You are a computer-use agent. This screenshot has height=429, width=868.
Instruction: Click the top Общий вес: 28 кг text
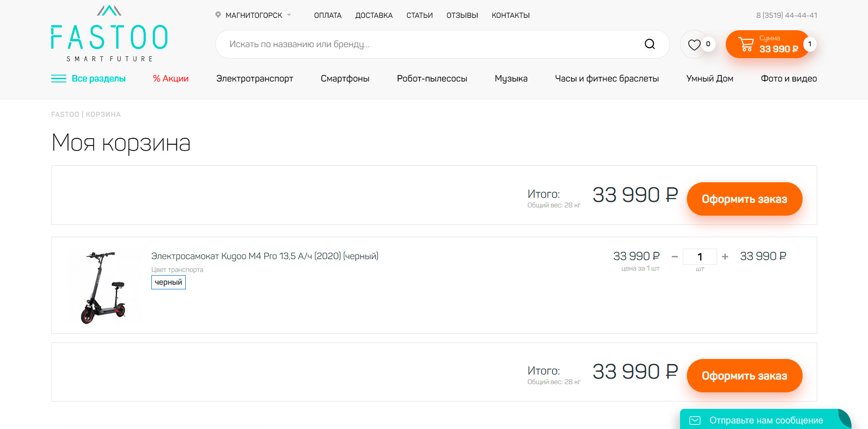coord(554,205)
